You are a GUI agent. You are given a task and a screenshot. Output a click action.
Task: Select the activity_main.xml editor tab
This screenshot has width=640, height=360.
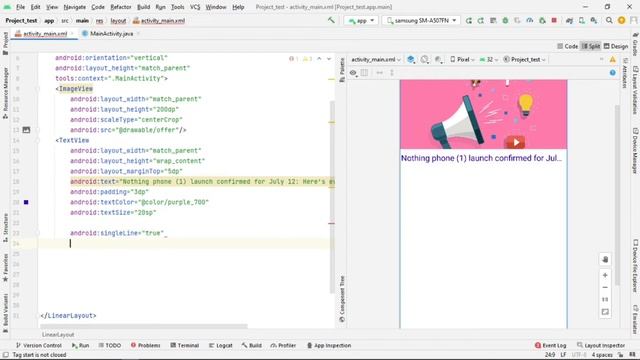(44, 33)
